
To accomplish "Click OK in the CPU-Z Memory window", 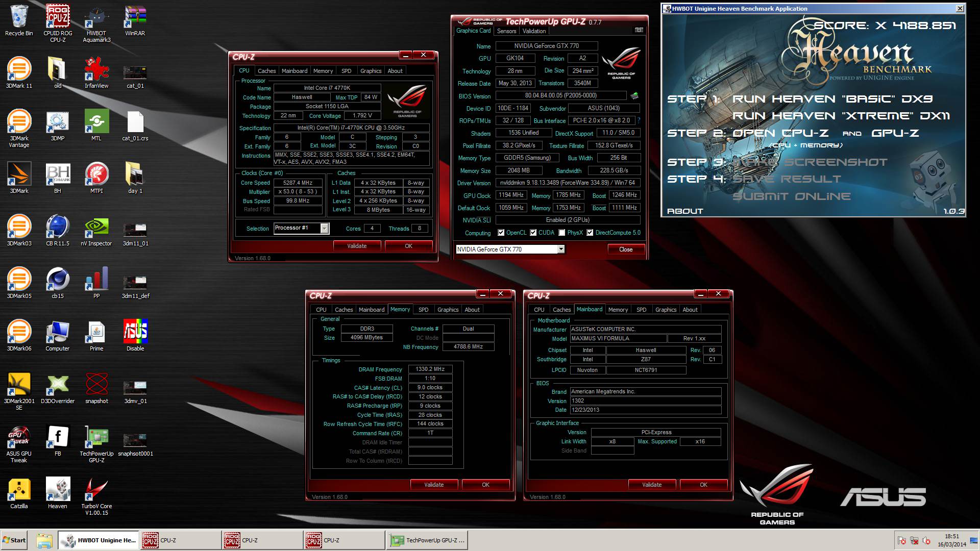I will coord(485,485).
